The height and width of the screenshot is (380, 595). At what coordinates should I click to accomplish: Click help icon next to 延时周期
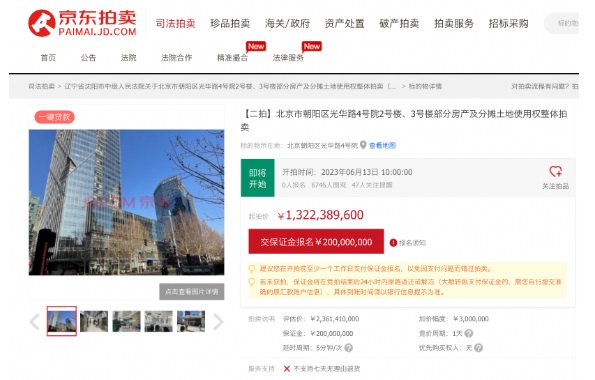click(x=348, y=348)
